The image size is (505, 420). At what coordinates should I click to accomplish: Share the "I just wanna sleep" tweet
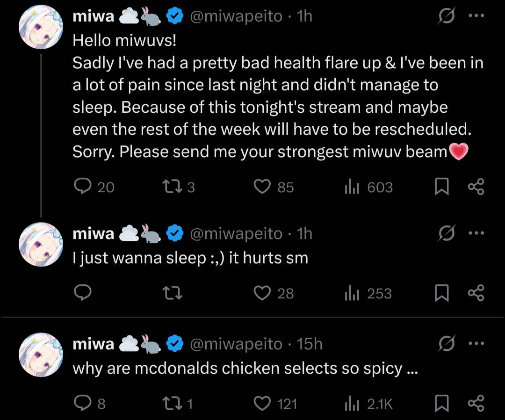point(476,293)
